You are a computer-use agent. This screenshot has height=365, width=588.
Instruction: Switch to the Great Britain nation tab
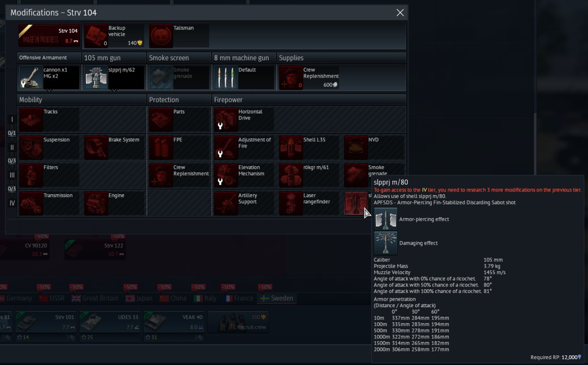95,298
